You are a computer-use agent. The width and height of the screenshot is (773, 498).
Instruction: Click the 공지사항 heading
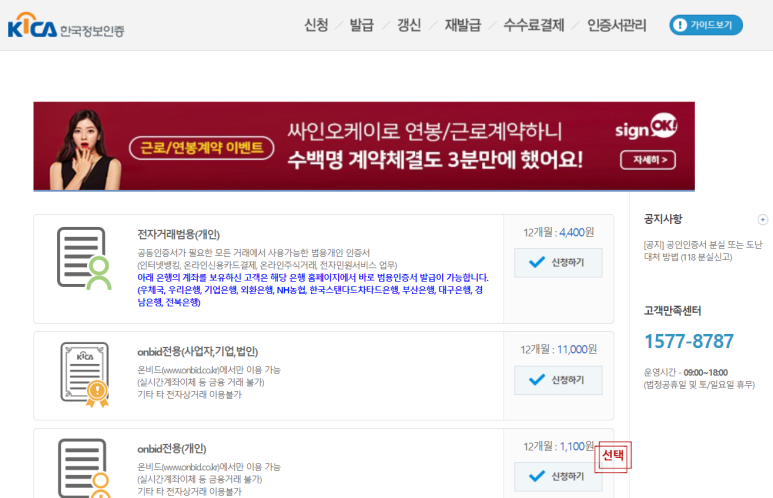[x=663, y=219]
